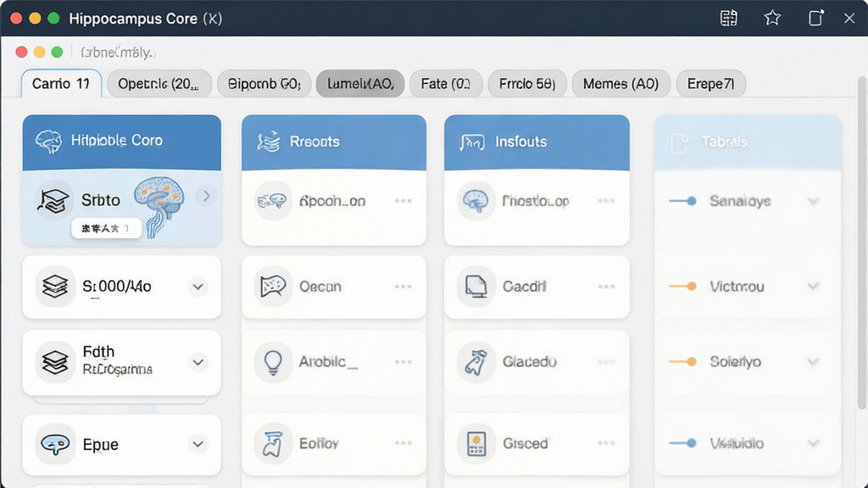
Task: Switch to the Opetrls tab
Action: tap(159, 84)
